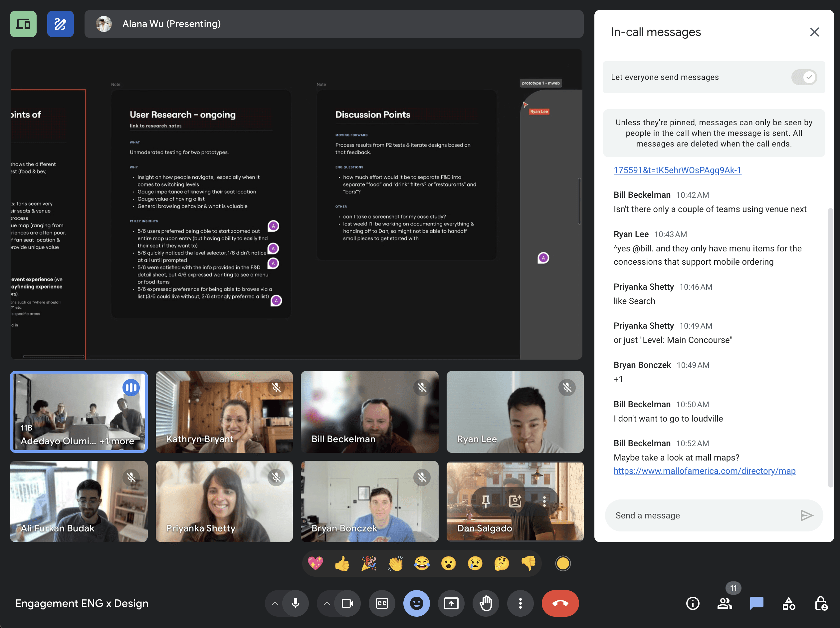
Task: Click the red leave call button
Action: 560,603
